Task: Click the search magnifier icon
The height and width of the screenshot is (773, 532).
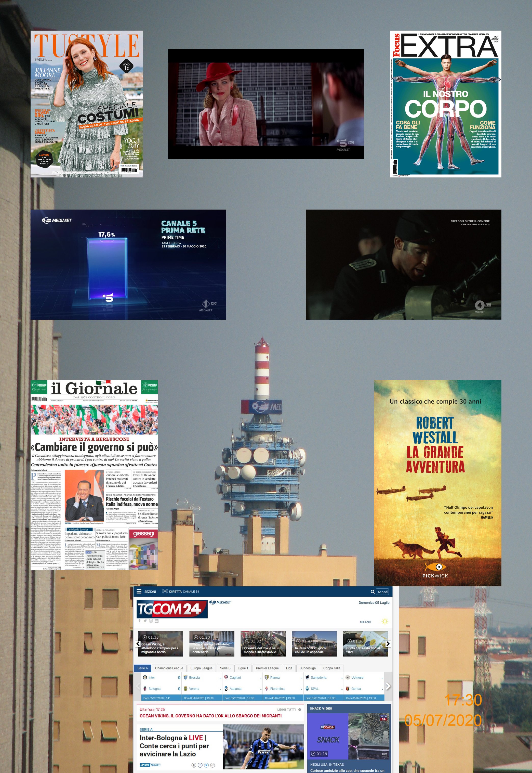Action: click(372, 591)
